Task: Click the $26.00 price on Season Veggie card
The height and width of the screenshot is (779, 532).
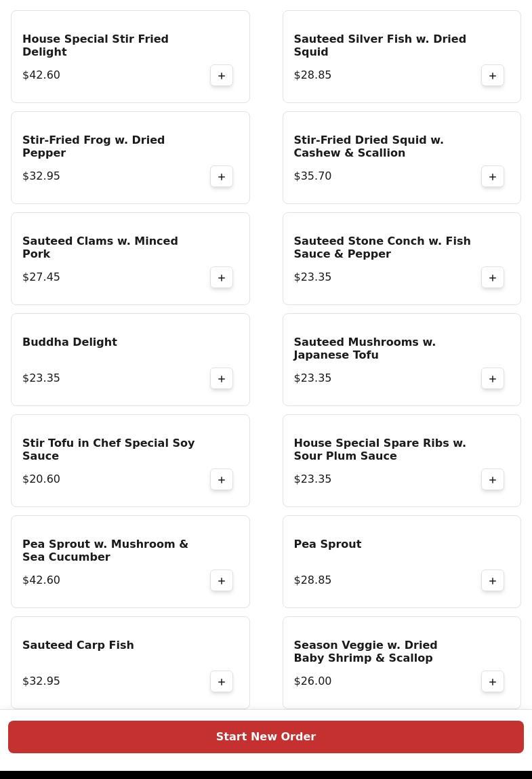Action: (312, 681)
